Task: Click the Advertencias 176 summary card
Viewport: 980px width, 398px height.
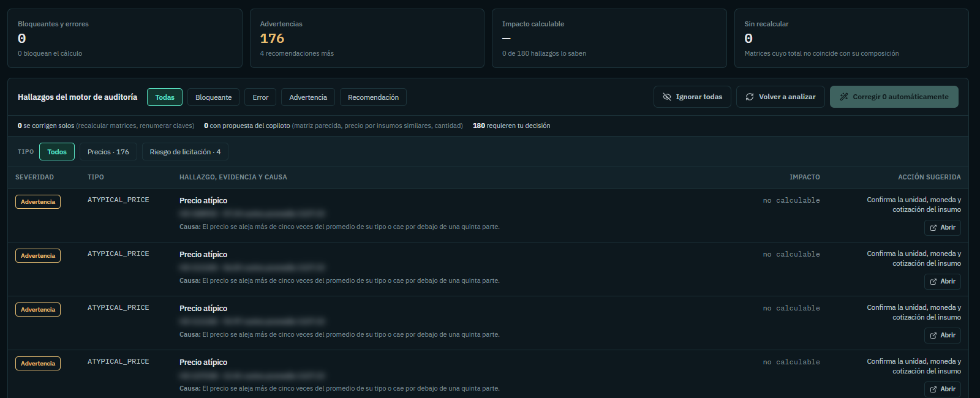Action: pos(367,38)
